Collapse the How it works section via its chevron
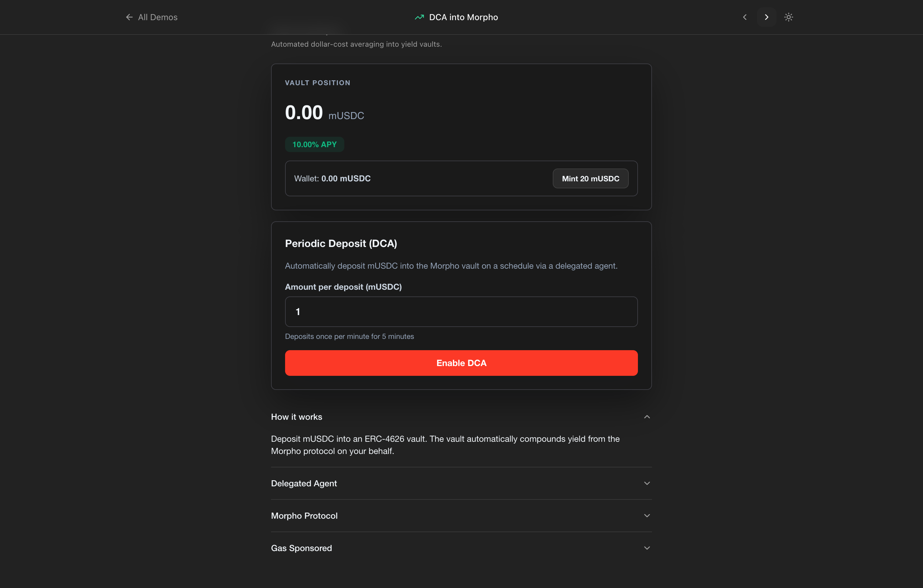The image size is (923, 588). [647, 417]
